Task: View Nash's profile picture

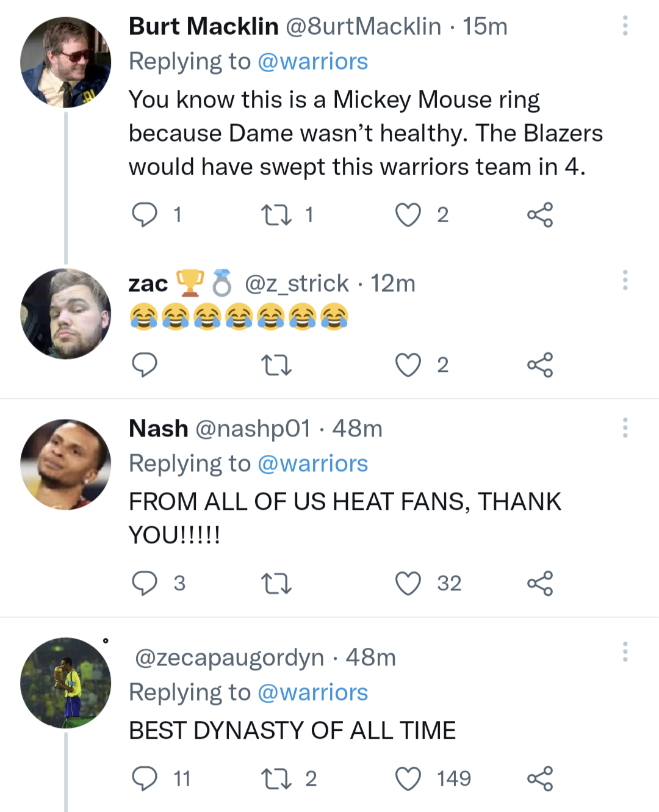Action: click(x=66, y=465)
